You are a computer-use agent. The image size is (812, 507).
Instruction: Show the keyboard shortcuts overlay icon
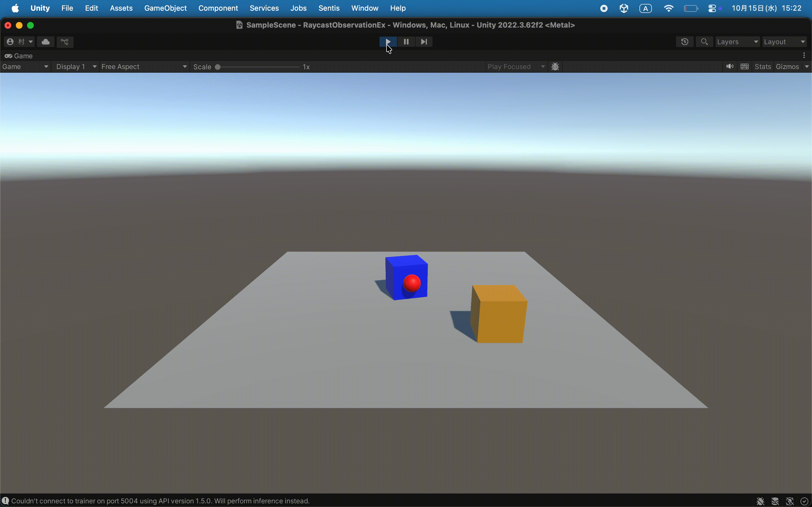coord(744,66)
